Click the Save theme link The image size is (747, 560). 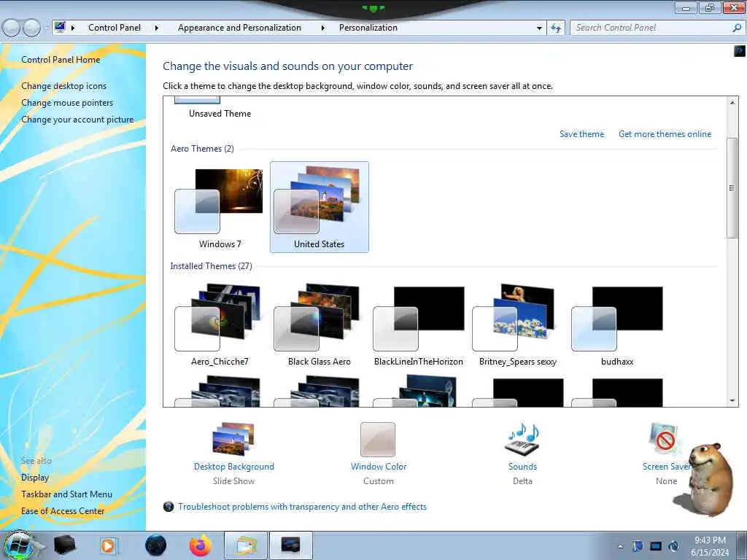click(581, 134)
